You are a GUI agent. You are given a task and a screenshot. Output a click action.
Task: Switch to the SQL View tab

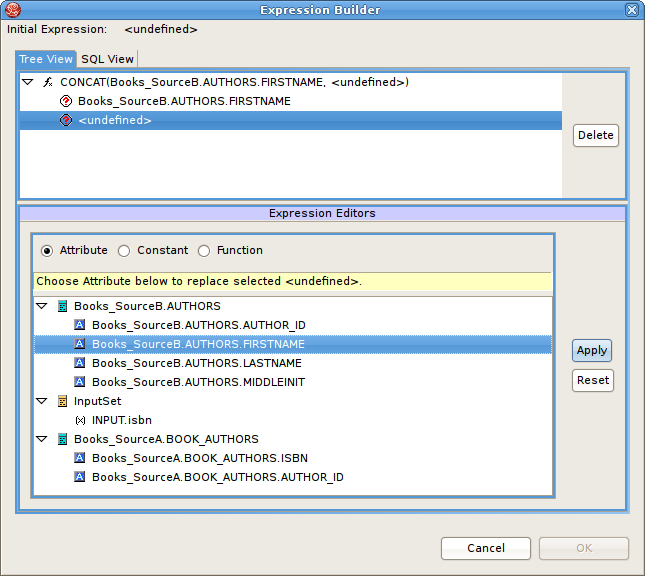107,59
